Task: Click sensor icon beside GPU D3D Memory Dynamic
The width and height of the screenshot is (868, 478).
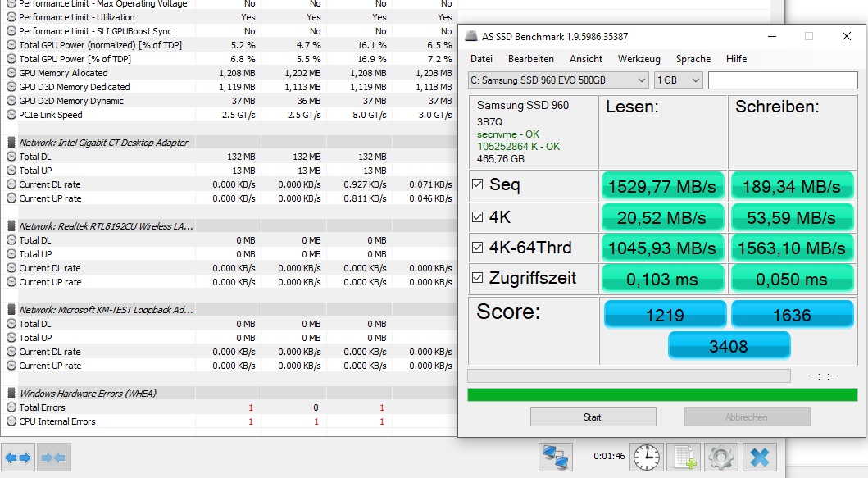Action: click(x=11, y=101)
